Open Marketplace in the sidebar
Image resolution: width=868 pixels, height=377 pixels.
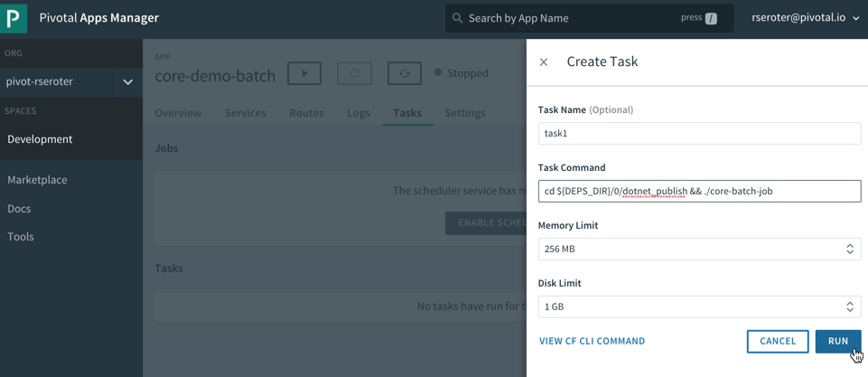[x=37, y=180]
